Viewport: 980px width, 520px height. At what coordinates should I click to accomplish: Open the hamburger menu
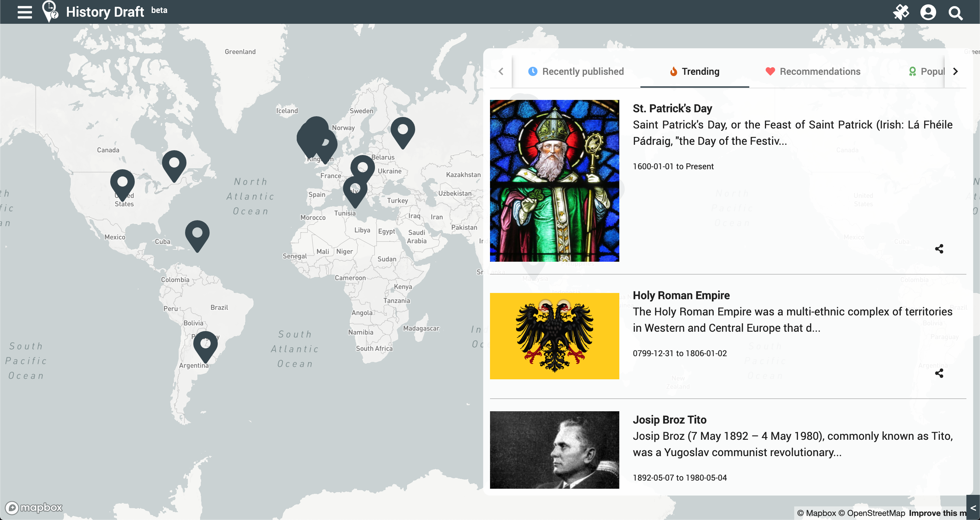click(x=25, y=12)
